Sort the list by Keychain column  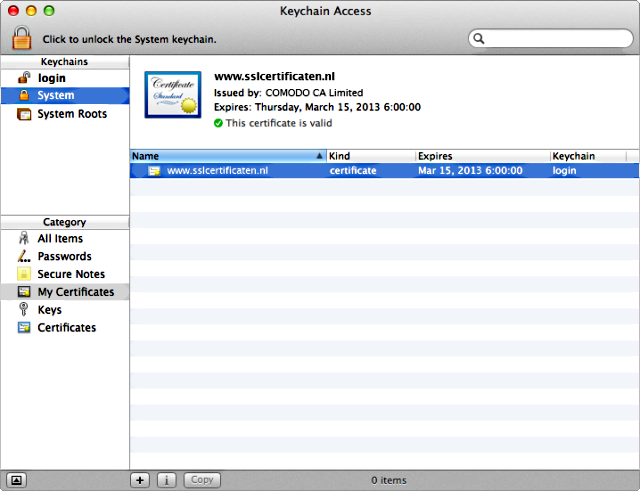click(x=588, y=156)
